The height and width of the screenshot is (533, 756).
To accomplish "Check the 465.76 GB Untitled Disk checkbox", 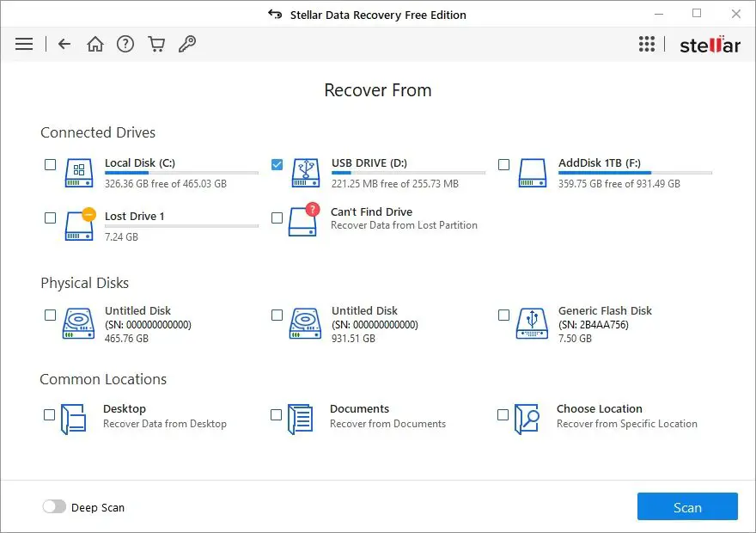I will pos(50,315).
